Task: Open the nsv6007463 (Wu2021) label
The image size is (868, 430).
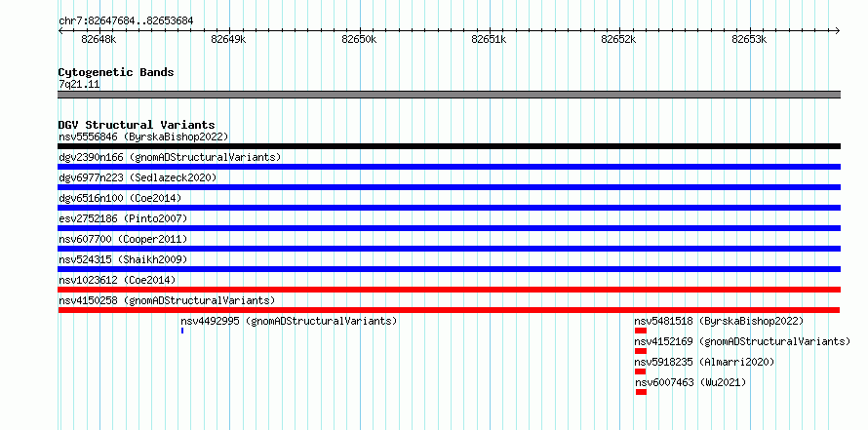Action: pos(690,382)
